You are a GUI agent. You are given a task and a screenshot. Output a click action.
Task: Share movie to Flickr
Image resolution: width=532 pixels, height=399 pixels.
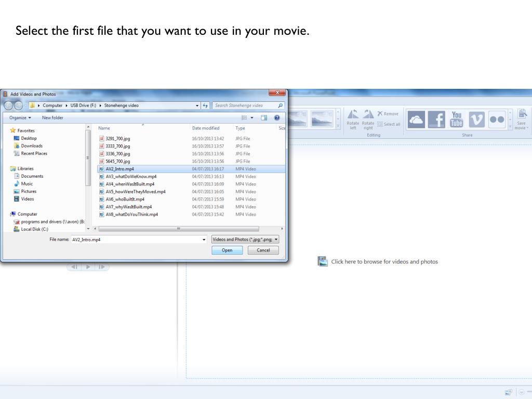(x=497, y=119)
